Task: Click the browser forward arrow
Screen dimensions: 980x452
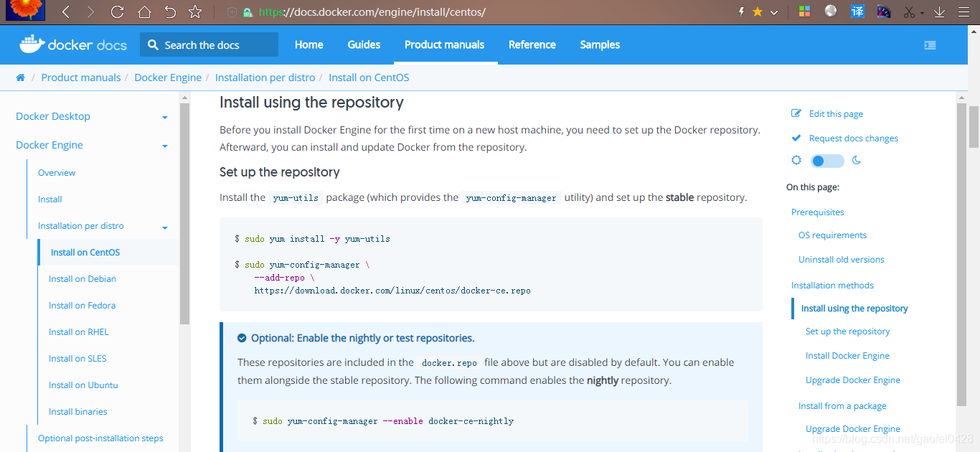Action: click(x=90, y=12)
